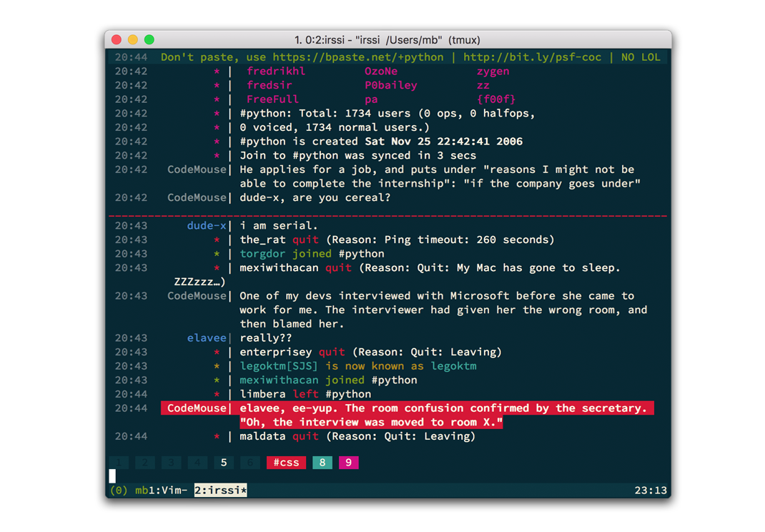Click the dude-x nick beside 'i am serial.'
Image resolution: width=765 pixels, height=532 pixels.
[x=207, y=225]
